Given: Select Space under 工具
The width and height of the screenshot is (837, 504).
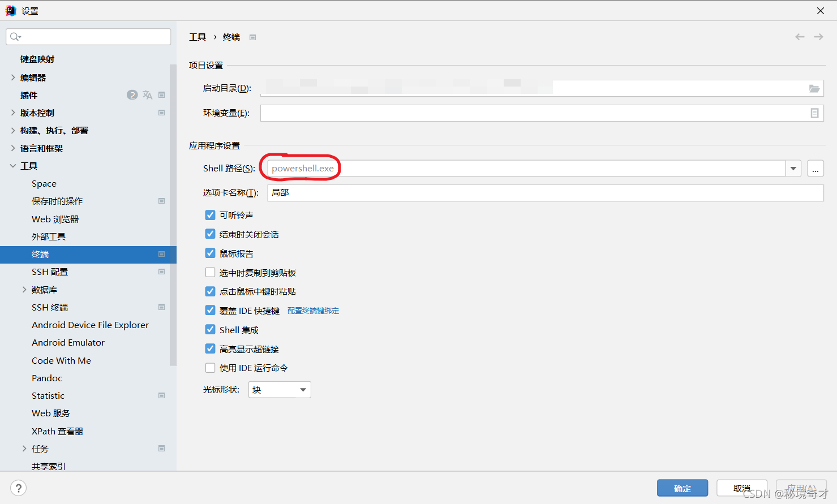Looking at the screenshot, I should pos(44,184).
